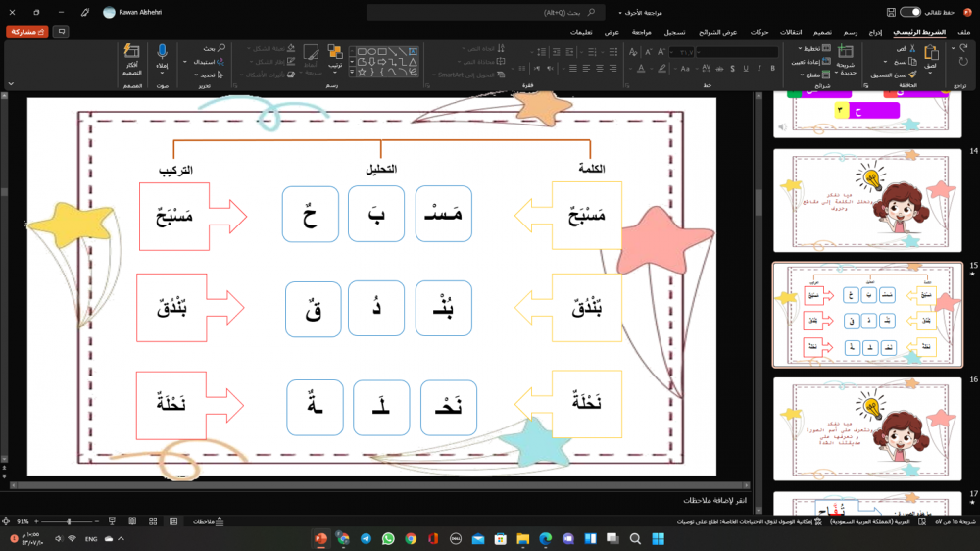Open Change Case (Aa) dropdown
Screen dimensions: 980x551
click(686, 69)
